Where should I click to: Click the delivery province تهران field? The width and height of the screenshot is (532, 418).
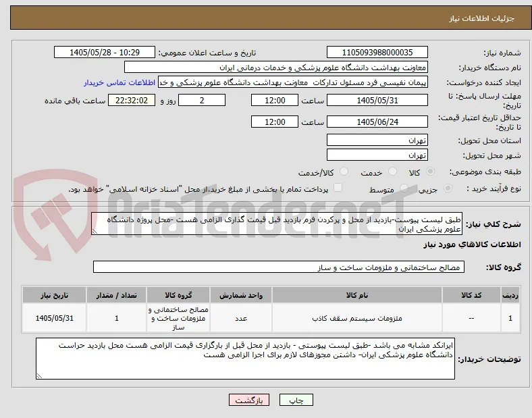(x=377, y=140)
